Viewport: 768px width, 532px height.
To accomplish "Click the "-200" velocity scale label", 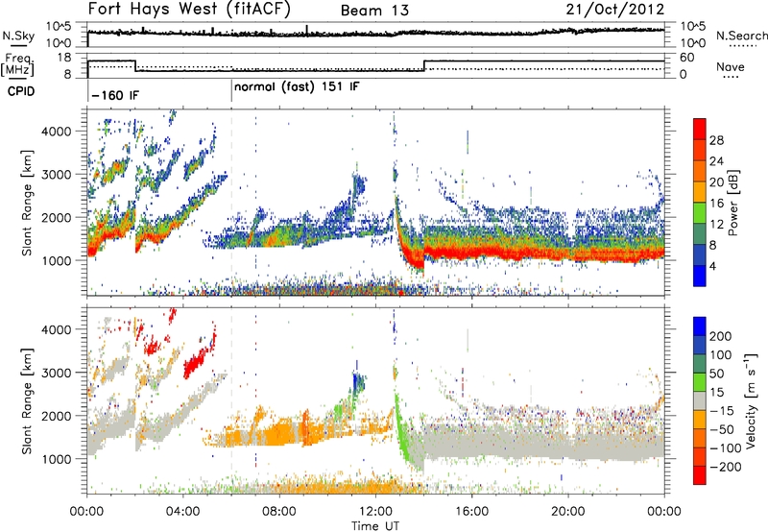I will (726, 467).
